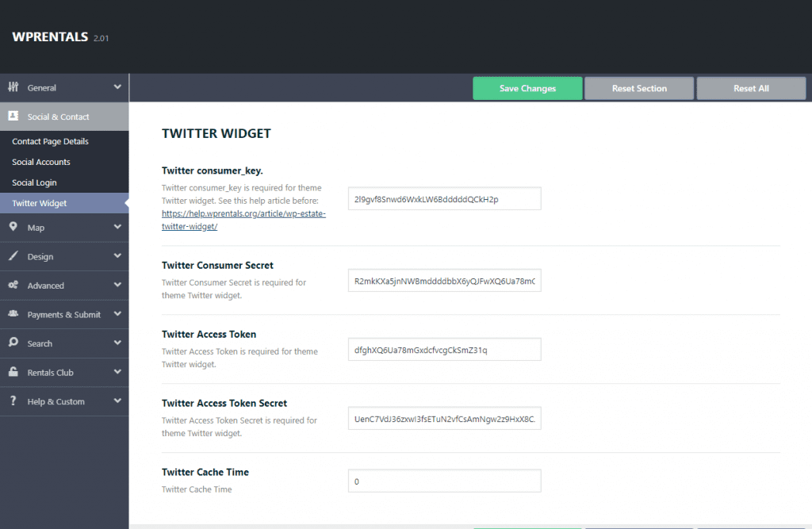This screenshot has width=812, height=529.
Task: Expand the Rentals Club chevron
Action: point(117,372)
